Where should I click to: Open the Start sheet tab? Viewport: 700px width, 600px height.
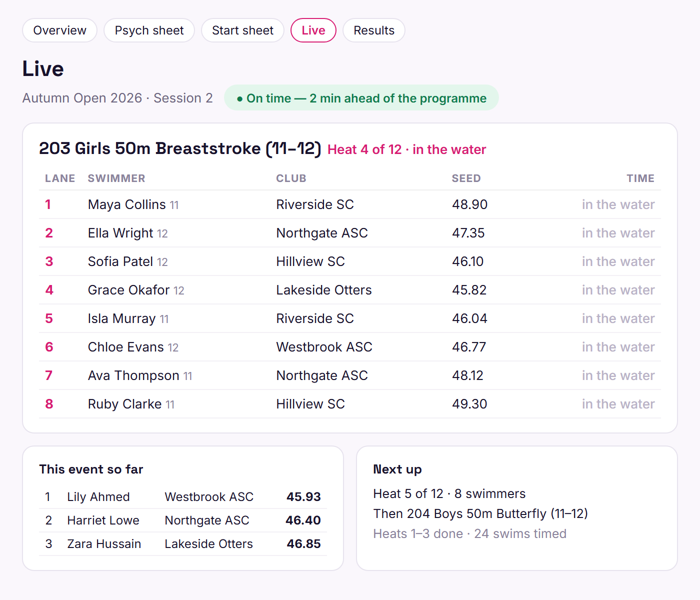tap(242, 30)
